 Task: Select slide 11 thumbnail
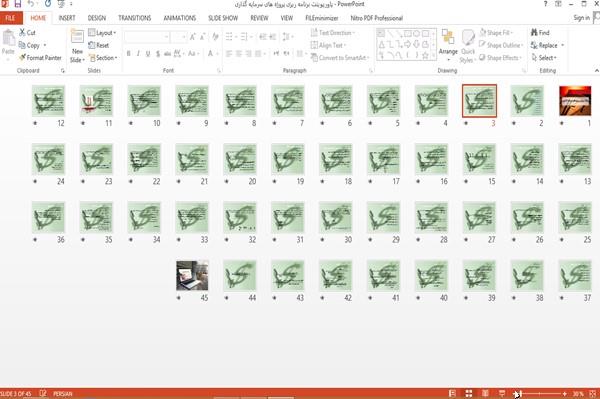96,101
